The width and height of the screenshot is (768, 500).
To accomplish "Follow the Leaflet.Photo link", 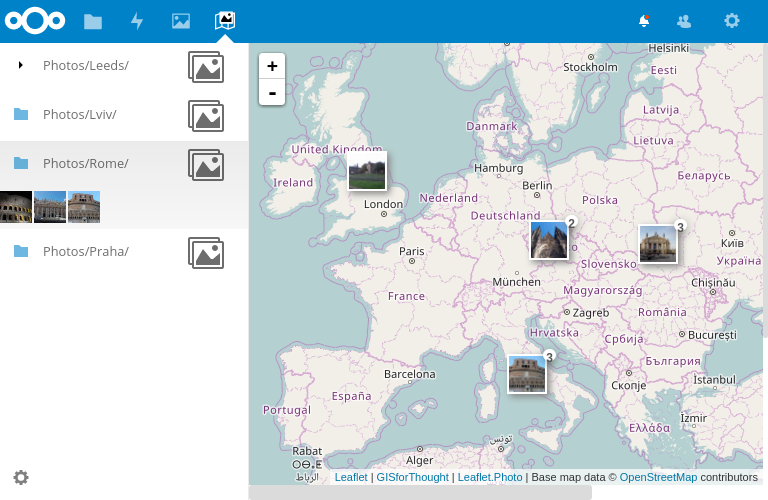I will click(x=490, y=477).
